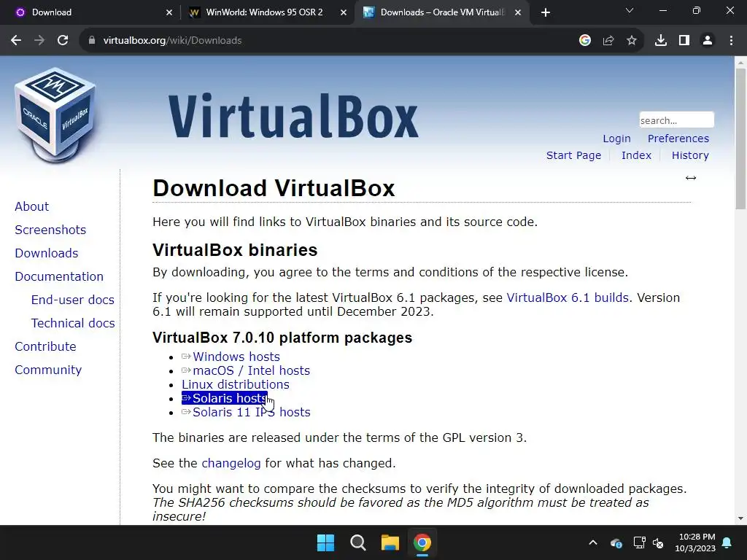The image size is (747, 560).
Task: Open Windows taskbar search
Action: point(357,542)
